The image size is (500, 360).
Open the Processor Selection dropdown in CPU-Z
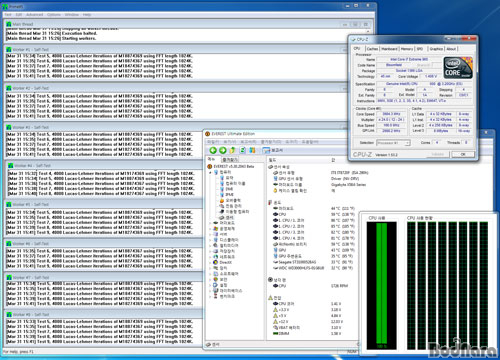393,143
